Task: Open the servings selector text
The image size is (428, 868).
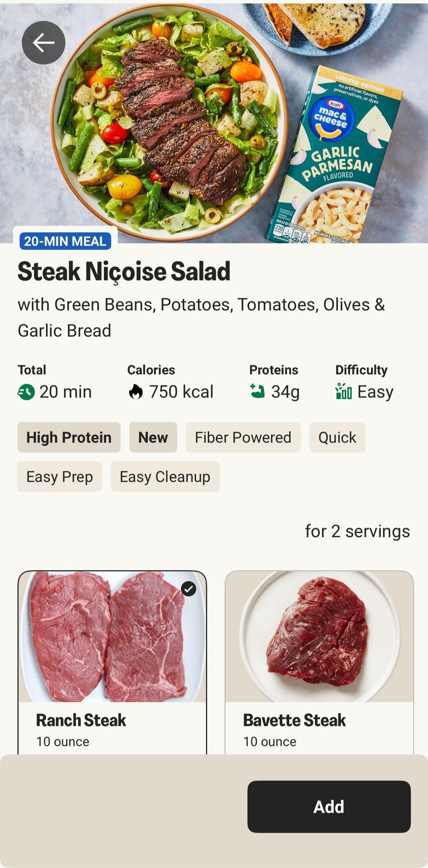Action: [x=357, y=532]
